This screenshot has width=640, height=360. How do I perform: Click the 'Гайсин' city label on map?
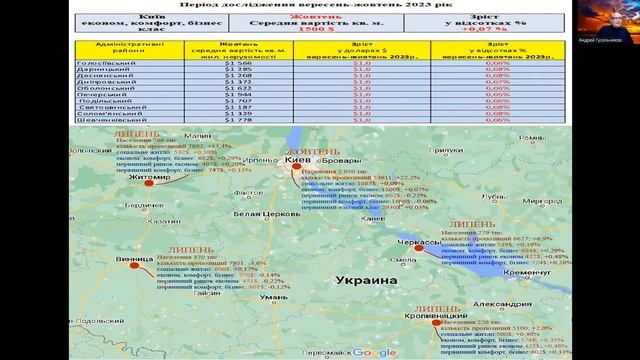[x=207, y=293]
